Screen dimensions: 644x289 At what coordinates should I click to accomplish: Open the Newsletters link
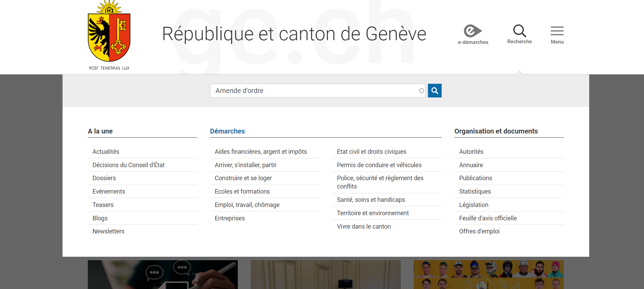point(108,231)
